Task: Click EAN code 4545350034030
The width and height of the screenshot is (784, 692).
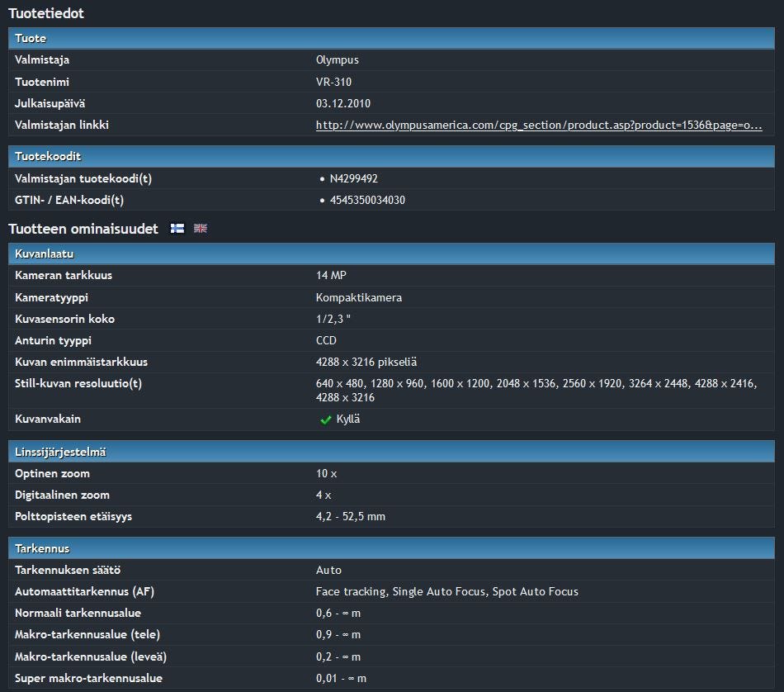Action: coord(367,200)
